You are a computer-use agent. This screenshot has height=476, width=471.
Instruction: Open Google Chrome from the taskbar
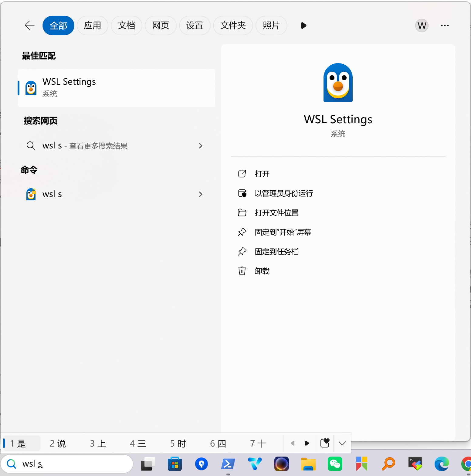(466, 464)
